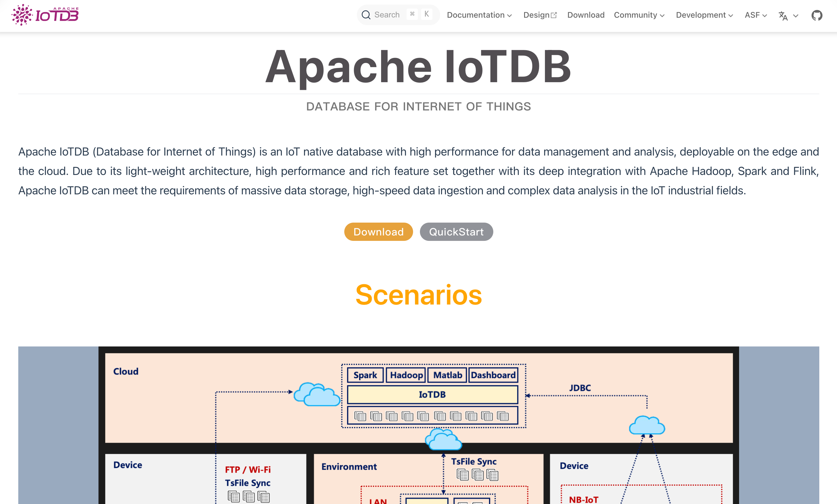Click the Scenarios heading

click(418, 295)
